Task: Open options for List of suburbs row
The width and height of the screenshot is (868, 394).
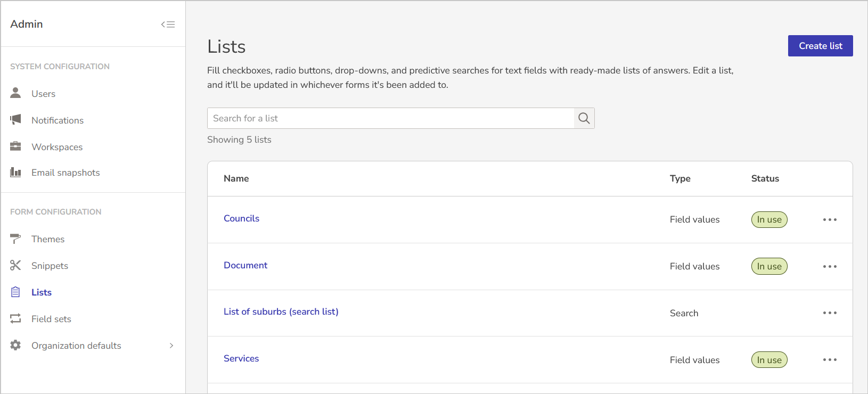Action: tap(830, 313)
